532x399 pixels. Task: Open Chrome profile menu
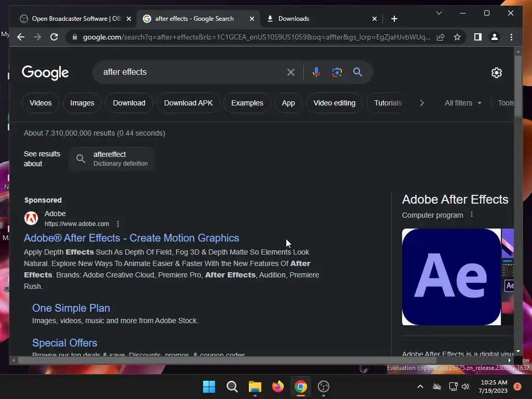point(495,37)
